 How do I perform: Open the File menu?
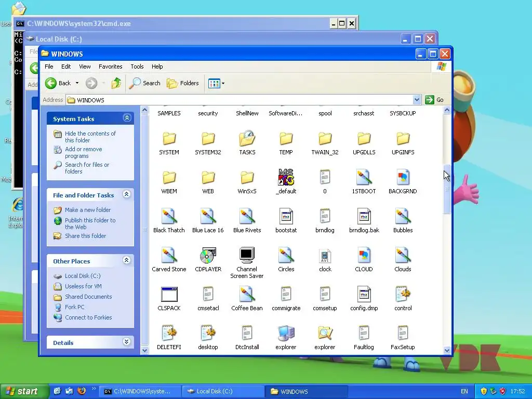[49, 66]
